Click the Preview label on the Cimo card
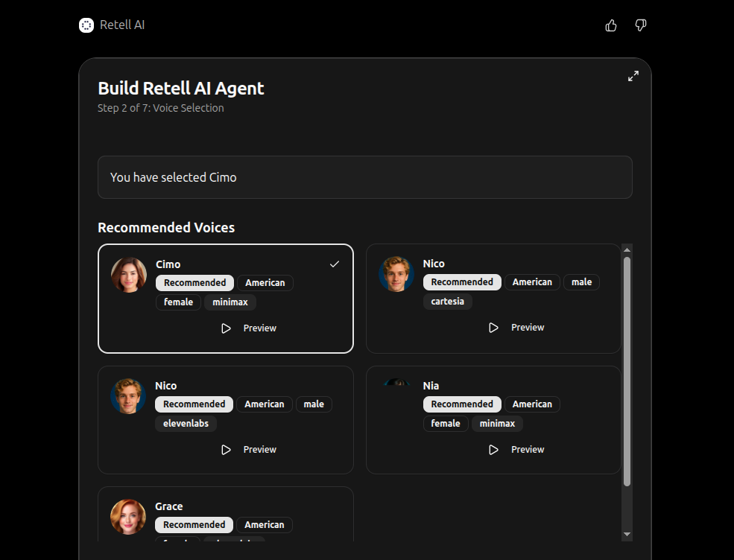734x560 pixels. tap(260, 328)
